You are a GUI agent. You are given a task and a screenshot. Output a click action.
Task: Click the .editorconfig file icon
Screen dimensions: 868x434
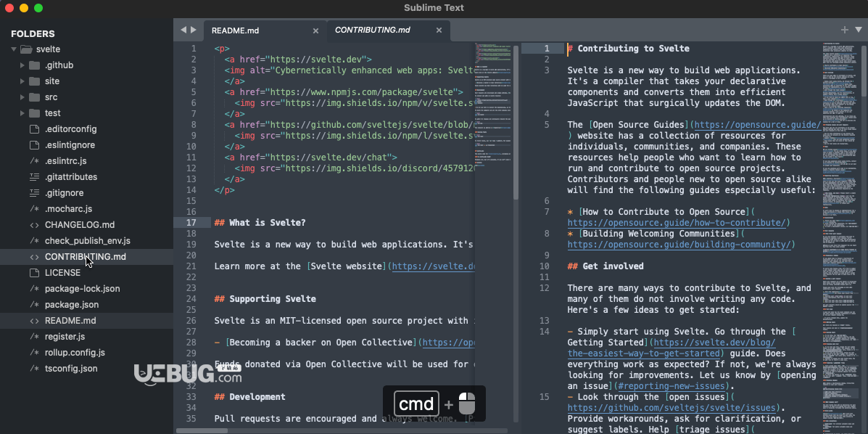coord(34,129)
